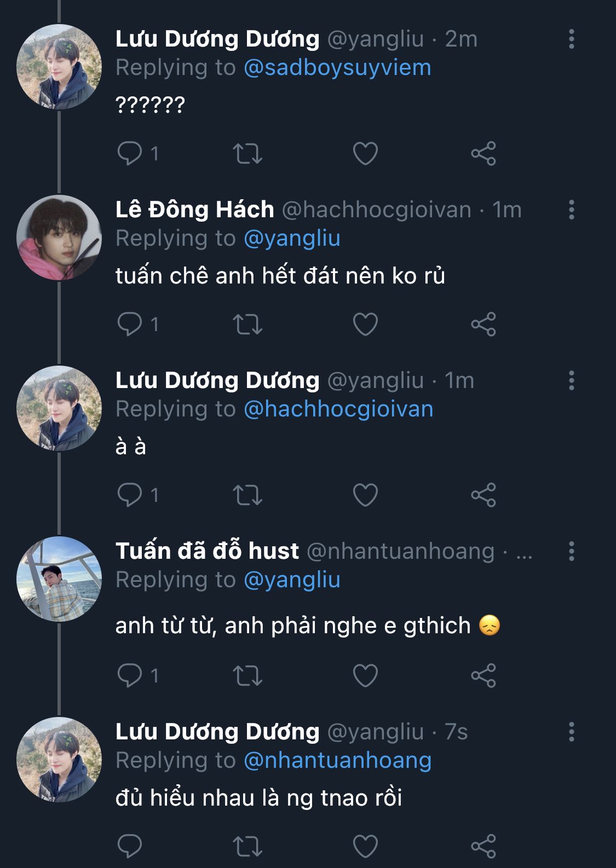Share Lê Đông Hách's tweet
Image resolution: width=616 pixels, height=868 pixels.
click(x=483, y=324)
